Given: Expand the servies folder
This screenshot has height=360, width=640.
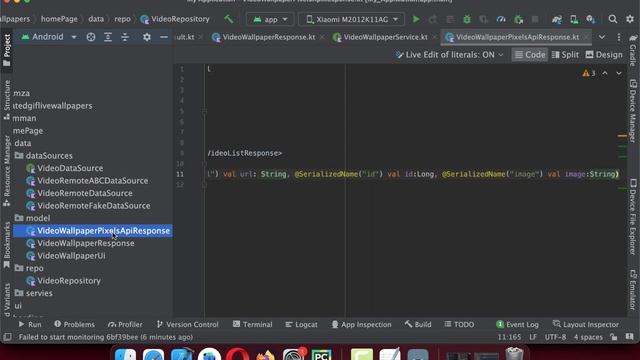Looking at the screenshot, I should [x=33, y=293].
